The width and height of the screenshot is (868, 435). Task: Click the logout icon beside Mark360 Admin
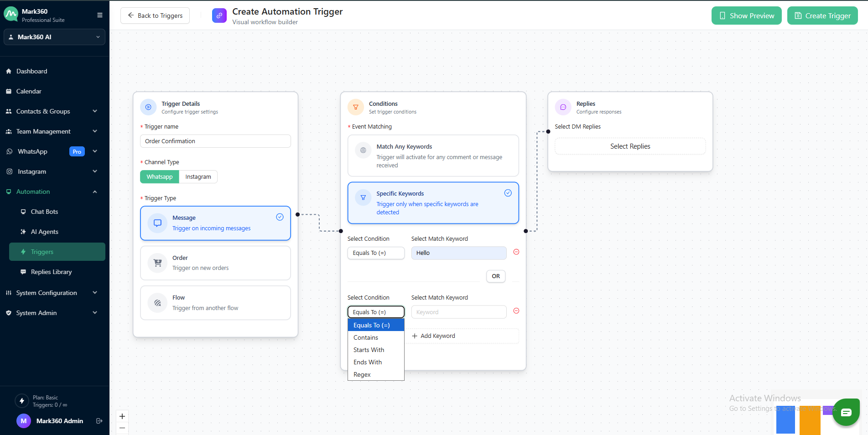tap(99, 421)
